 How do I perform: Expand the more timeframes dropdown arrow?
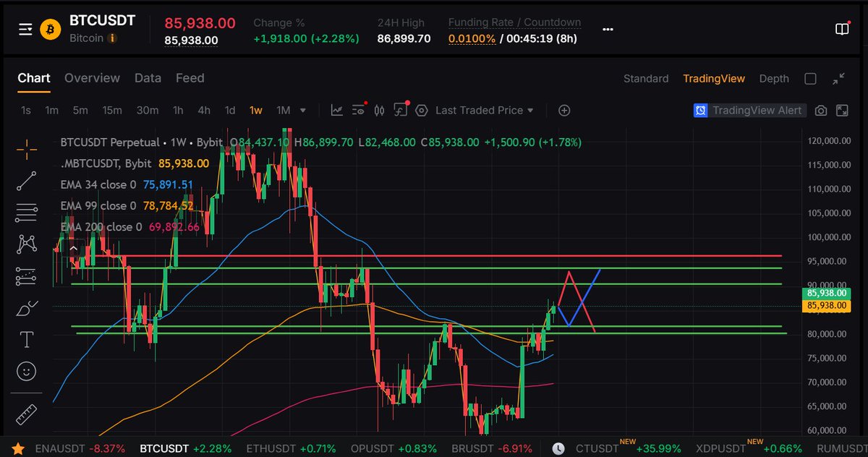[x=303, y=111]
